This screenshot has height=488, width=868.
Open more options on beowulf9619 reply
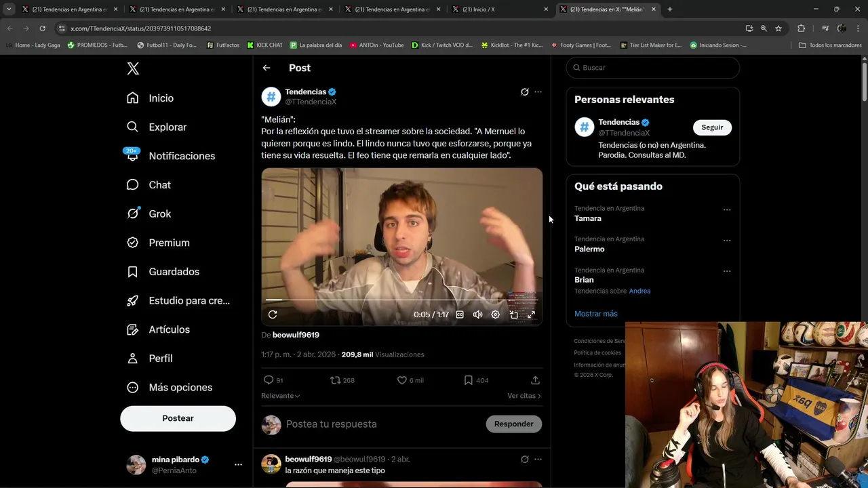point(538,460)
